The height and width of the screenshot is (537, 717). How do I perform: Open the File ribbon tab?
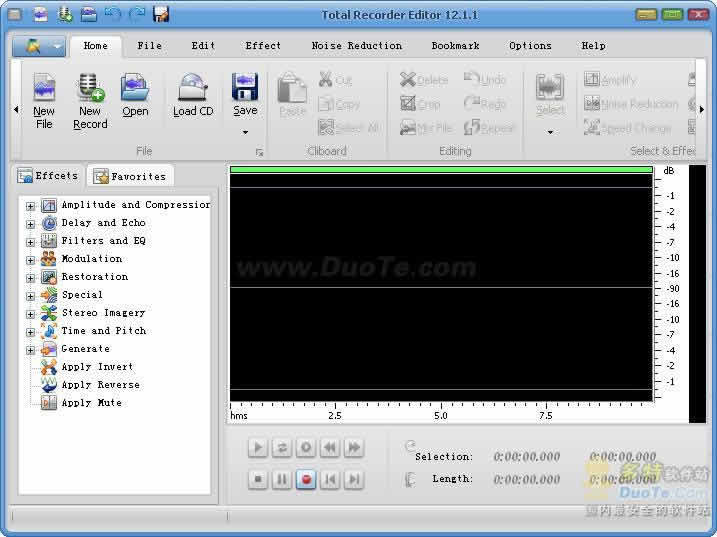(x=150, y=46)
